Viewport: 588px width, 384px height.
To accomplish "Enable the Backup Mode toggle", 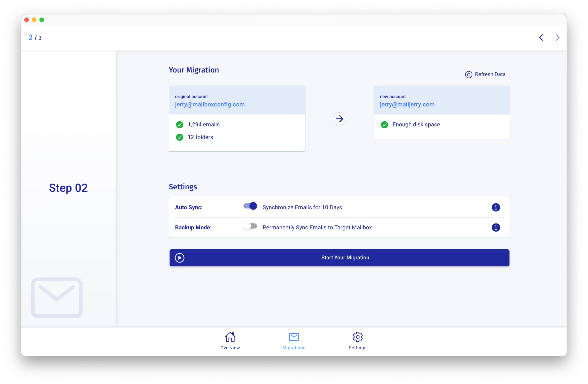I will point(250,226).
